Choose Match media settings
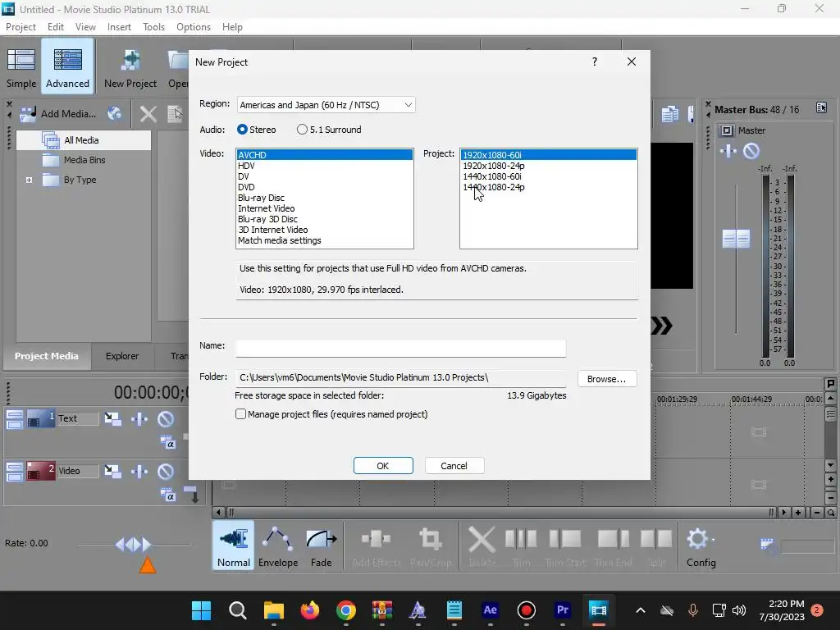 tap(325, 240)
